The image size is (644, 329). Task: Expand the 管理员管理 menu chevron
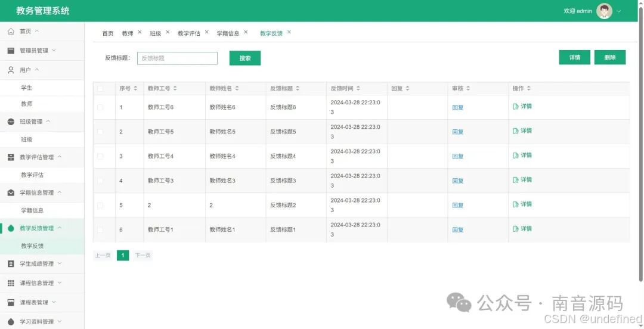click(x=54, y=50)
